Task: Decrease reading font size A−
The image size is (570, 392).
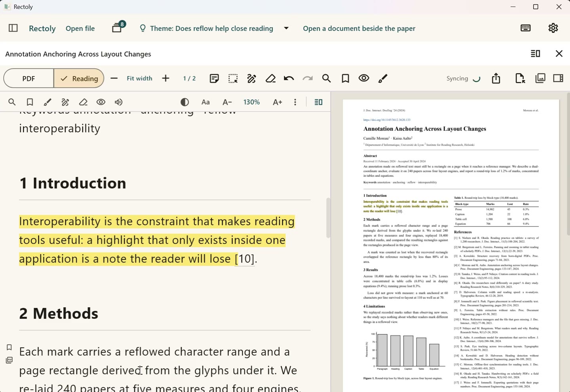Action: point(227,102)
